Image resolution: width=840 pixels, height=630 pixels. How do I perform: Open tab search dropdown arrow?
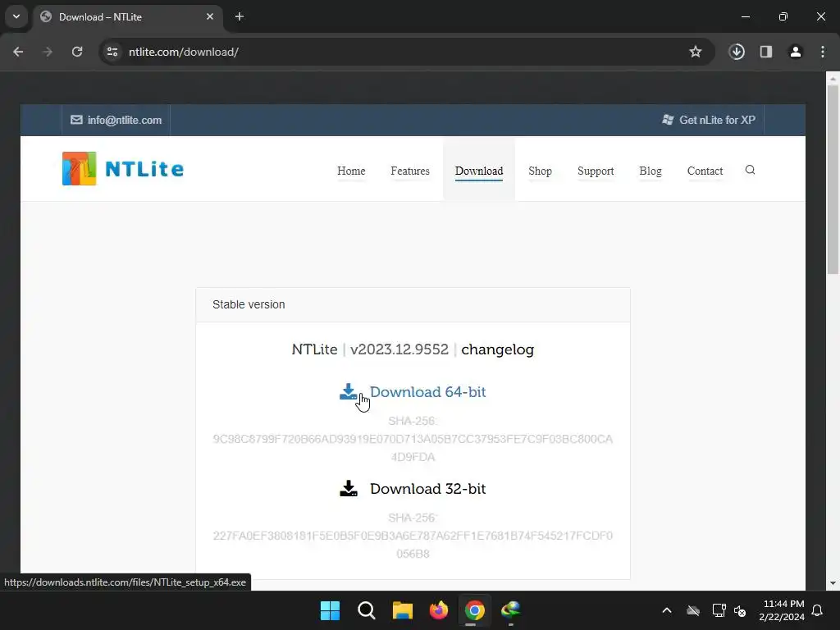pos(16,16)
